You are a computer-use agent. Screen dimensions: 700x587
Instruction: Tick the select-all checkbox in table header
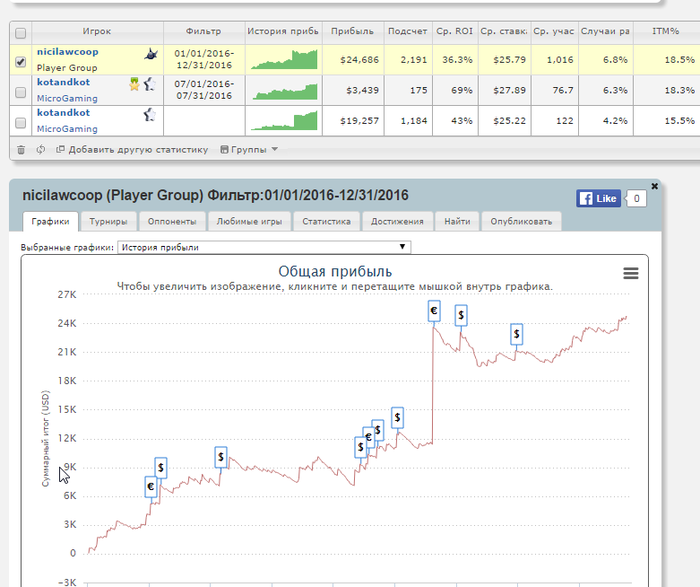pyautogui.click(x=21, y=33)
